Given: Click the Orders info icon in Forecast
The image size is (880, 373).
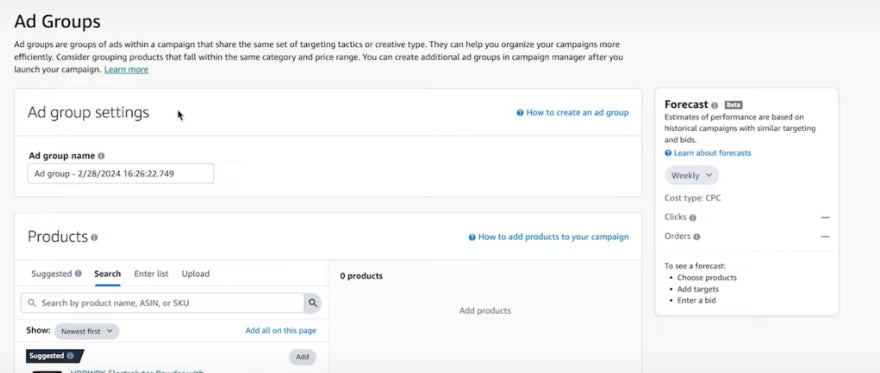Looking at the screenshot, I should 696,237.
